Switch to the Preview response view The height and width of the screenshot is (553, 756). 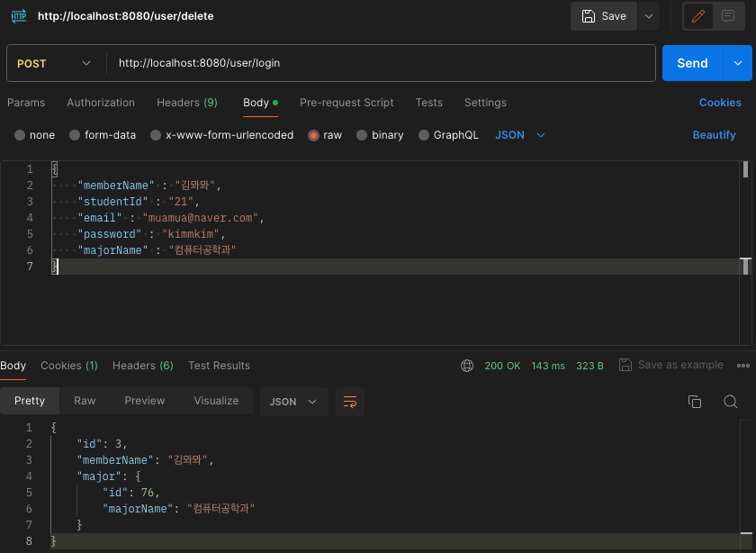(145, 401)
